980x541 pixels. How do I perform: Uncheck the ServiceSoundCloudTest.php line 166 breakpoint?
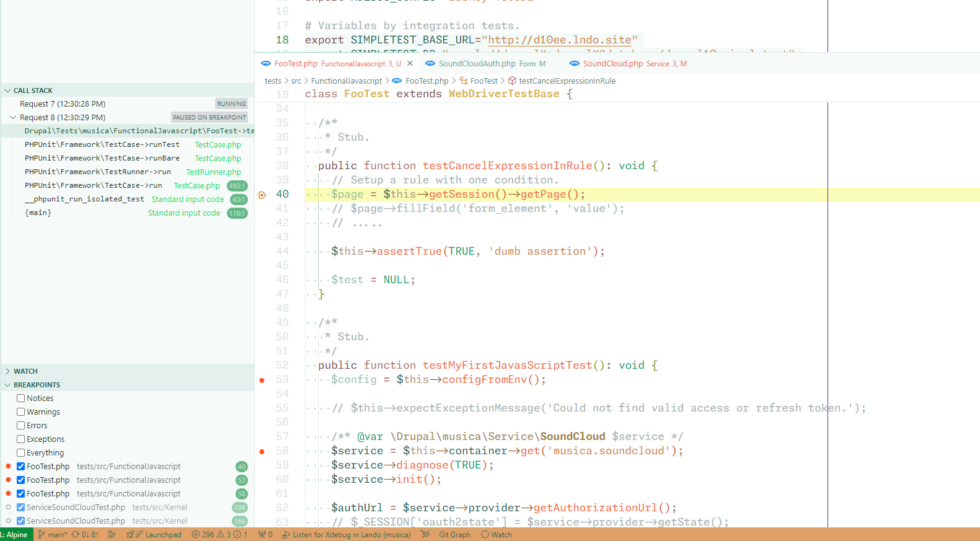(x=21, y=521)
